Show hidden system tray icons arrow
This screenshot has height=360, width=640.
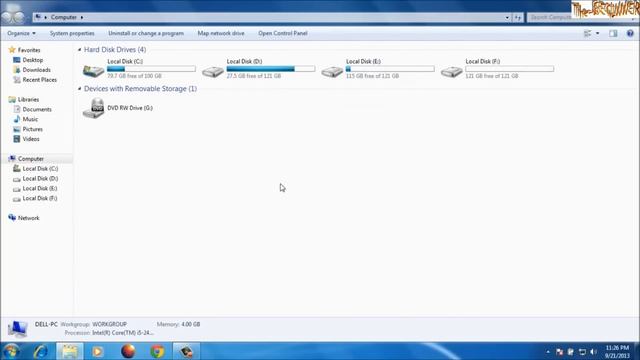click(548, 352)
